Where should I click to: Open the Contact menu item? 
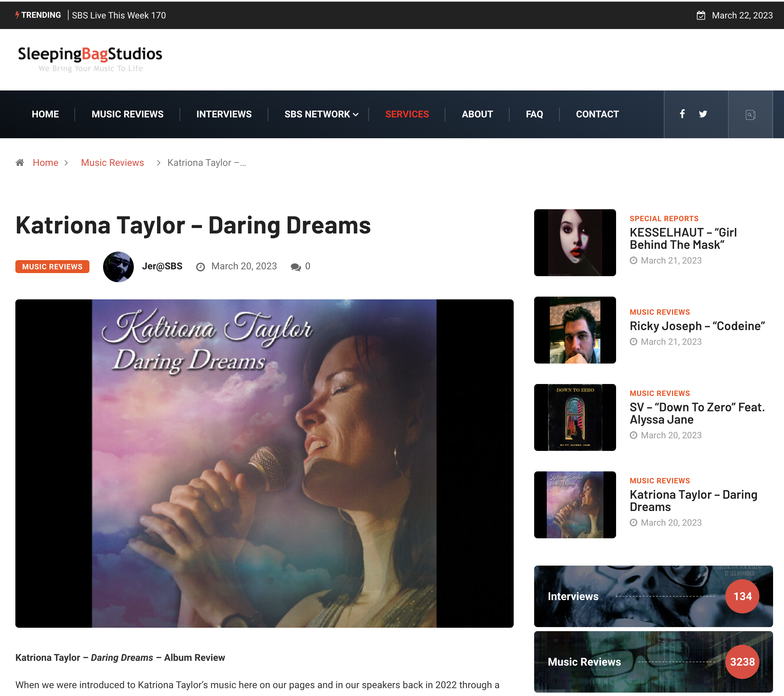click(x=597, y=114)
